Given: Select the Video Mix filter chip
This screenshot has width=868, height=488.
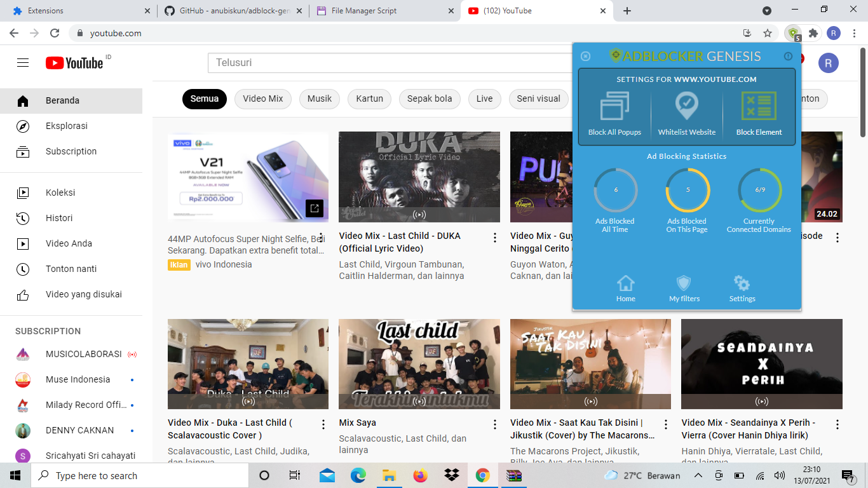Looking at the screenshot, I should (263, 98).
